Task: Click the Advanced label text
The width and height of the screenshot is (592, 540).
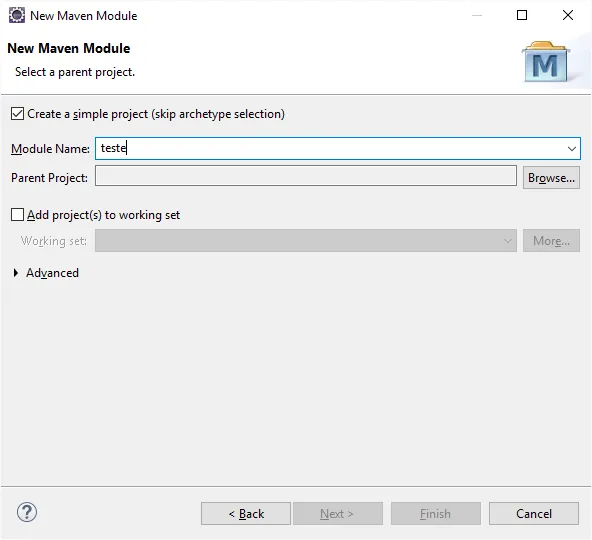Action: pyautogui.click(x=52, y=273)
